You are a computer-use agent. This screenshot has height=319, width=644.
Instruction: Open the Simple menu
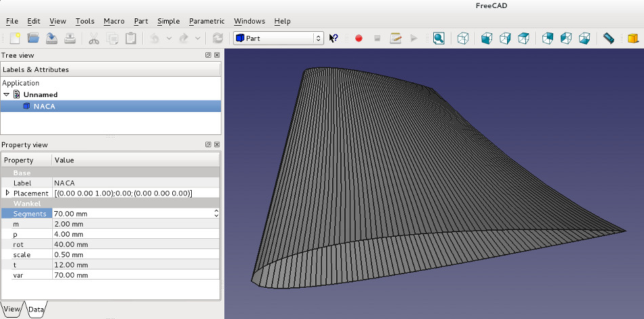click(x=168, y=21)
